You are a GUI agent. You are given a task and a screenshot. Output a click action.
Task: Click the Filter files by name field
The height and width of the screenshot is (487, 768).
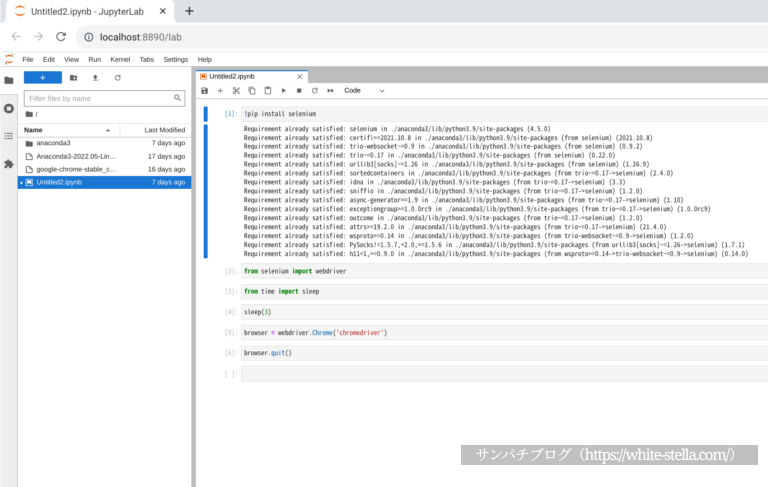point(104,98)
